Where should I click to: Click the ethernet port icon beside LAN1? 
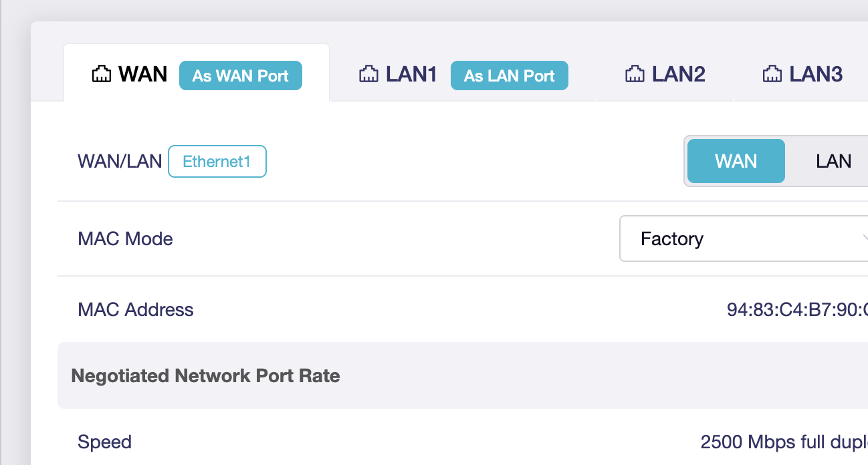[x=368, y=74]
